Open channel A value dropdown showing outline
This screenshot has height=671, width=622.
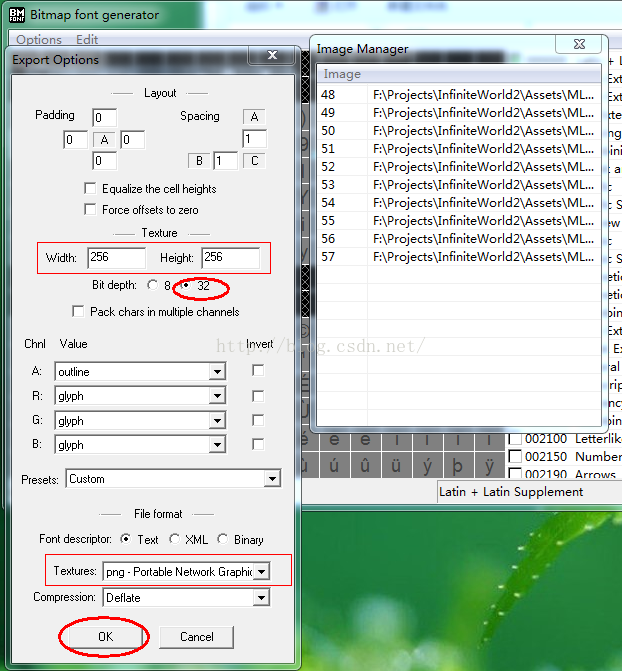tap(140, 371)
